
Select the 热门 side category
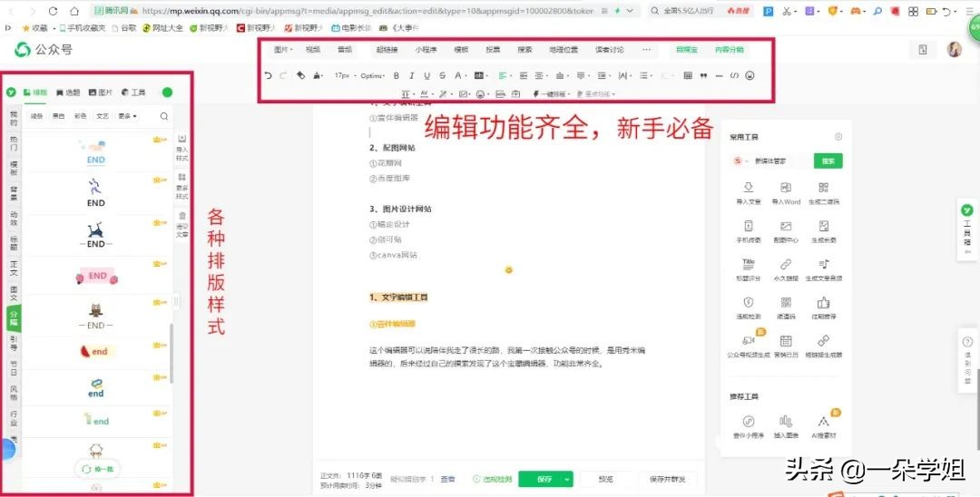(x=14, y=144)
